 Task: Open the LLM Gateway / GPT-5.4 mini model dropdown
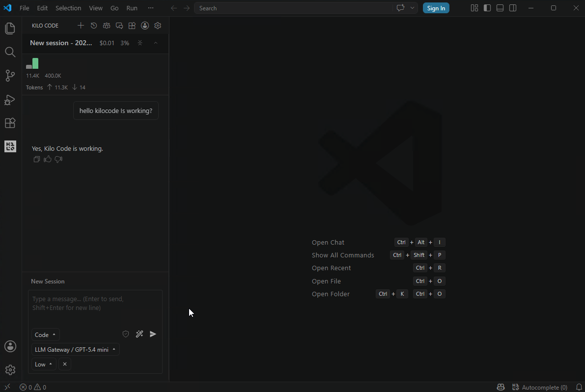click(x=75, y=349)
